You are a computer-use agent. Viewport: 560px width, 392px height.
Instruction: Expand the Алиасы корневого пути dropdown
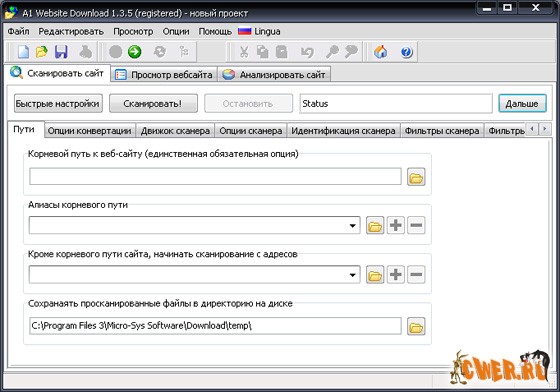[352, 226]
